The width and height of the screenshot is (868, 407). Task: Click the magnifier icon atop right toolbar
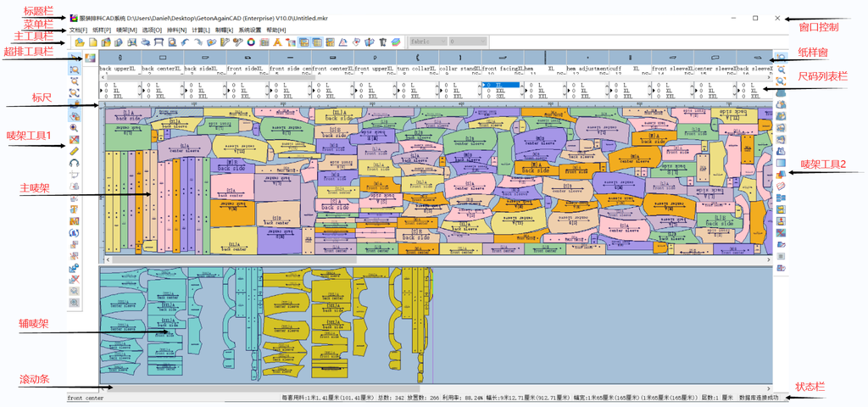pos(780,56)
